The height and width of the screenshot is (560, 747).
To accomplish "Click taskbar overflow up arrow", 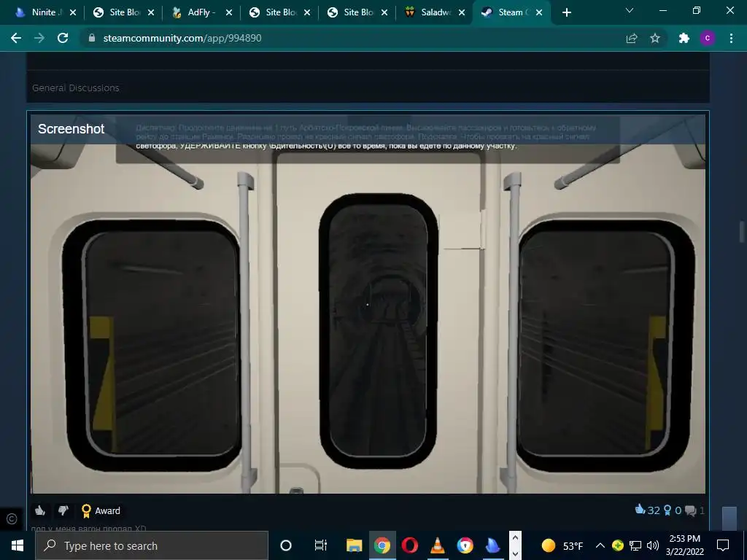I will tap(515, 537).
